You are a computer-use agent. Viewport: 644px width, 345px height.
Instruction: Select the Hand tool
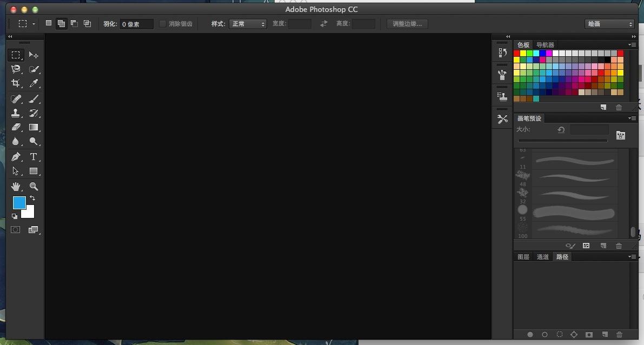(x=16, y=186)
